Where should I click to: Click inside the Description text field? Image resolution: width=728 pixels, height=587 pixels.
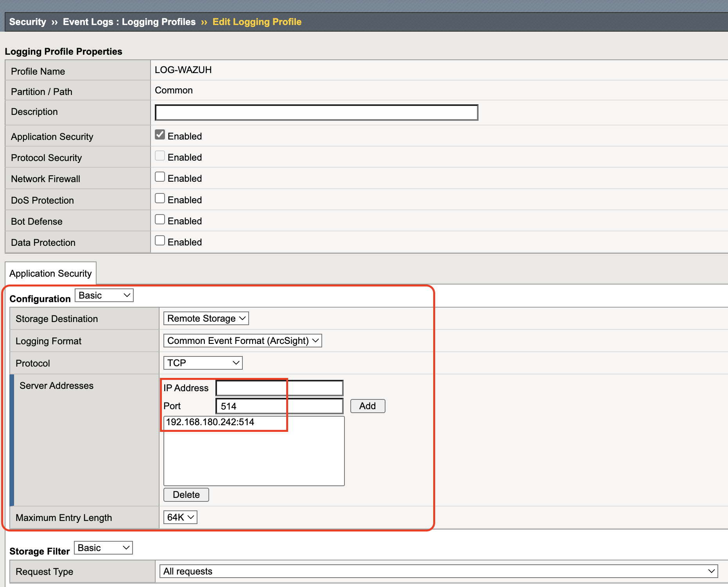pyautogui.click(x=316, y=112)
